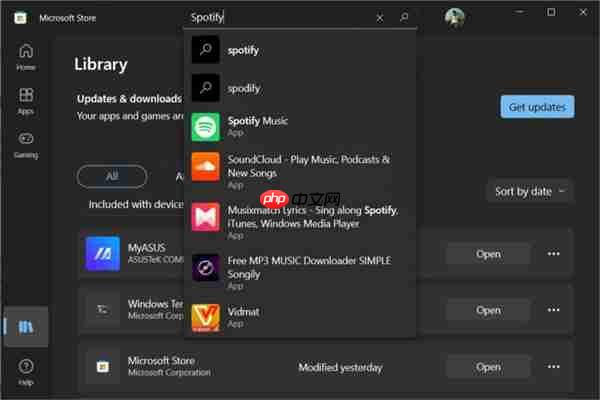
Task: Click the Microsoft Store row icon
Action: point(103,367)
